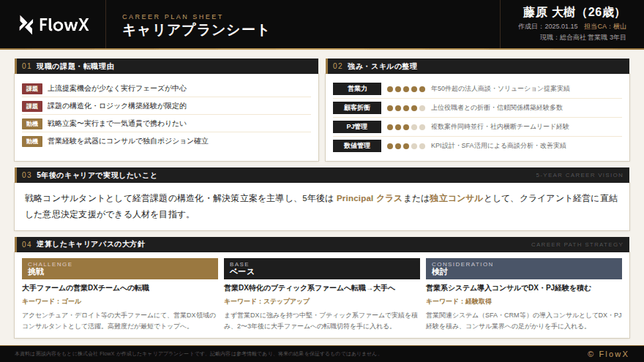
Task: Click the 動機 tag beside 戦略立案〜実行
Action: tap(32, 124)
